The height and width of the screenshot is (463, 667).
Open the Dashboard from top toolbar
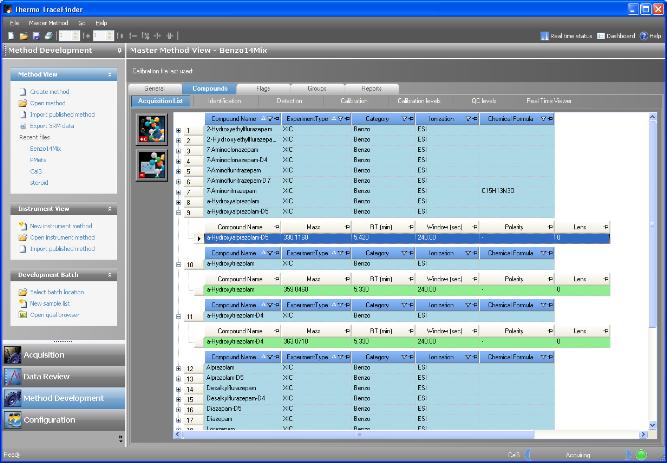tap(616, 36)
